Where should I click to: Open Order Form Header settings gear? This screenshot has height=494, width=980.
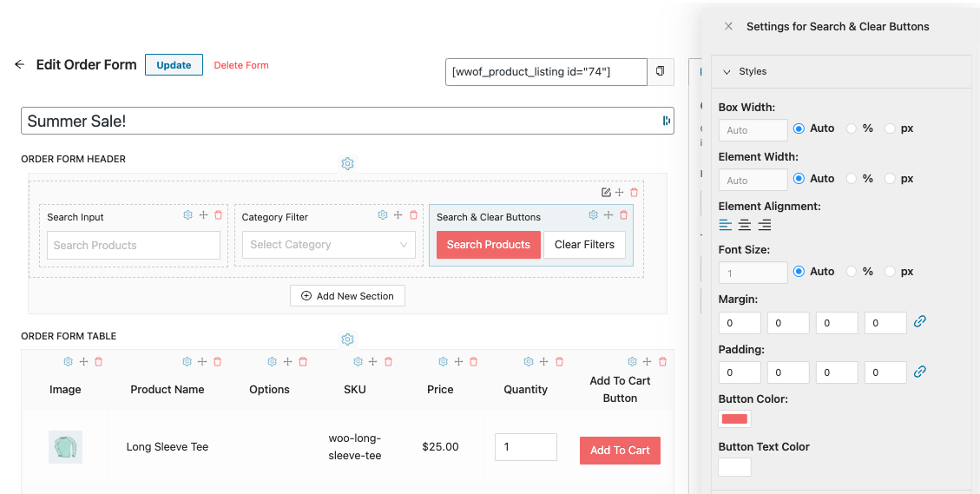tap(347, 163)
